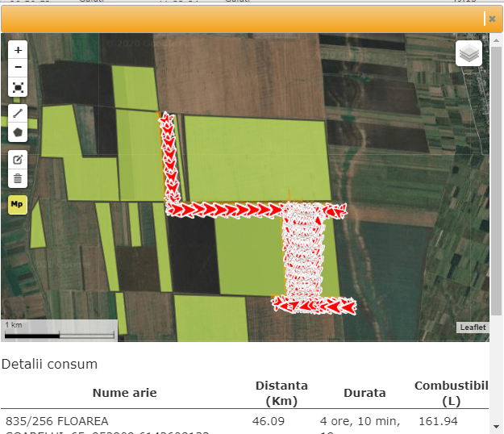504x434 pixels.
Task: Click the Nume arie column header
Action: (x=124, y=393)
